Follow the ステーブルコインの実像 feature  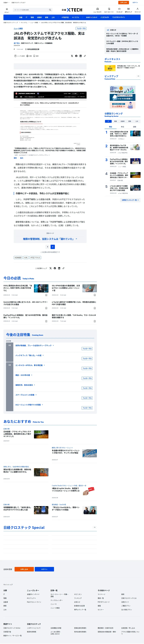tap(87, 398)
